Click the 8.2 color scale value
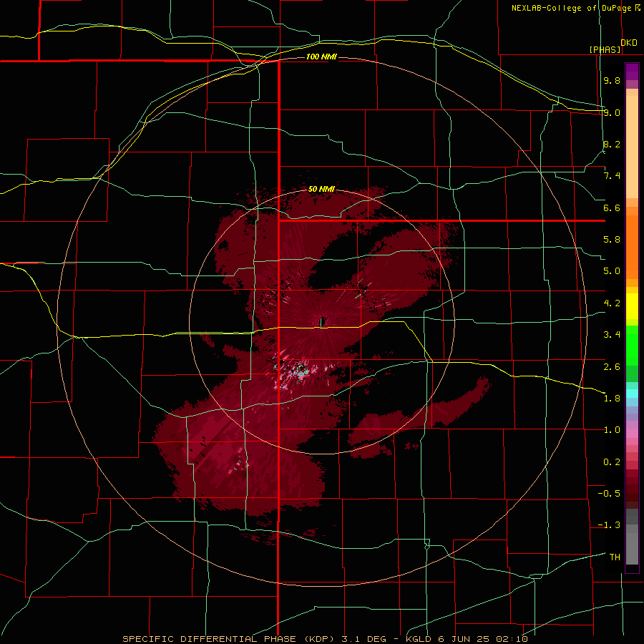This screenshot has height=644, width=644. pyautogui.click(x=612, y=144)
